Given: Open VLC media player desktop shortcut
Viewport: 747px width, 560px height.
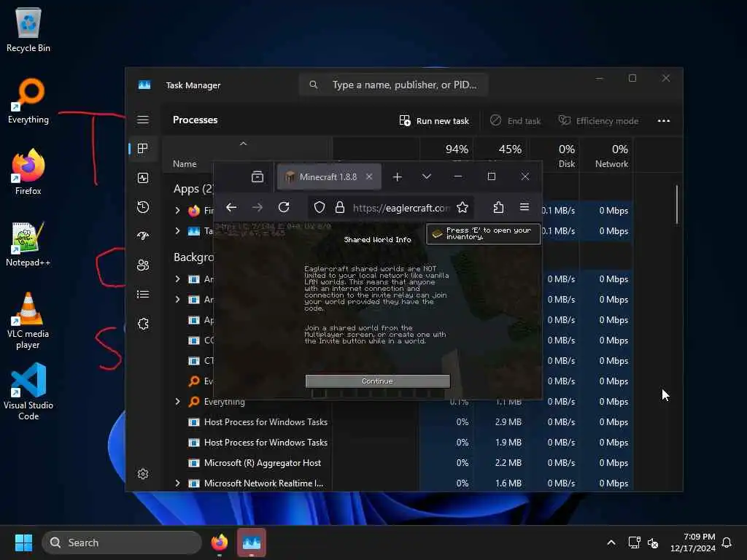Looking at the screenshot, I should point(28,320).
